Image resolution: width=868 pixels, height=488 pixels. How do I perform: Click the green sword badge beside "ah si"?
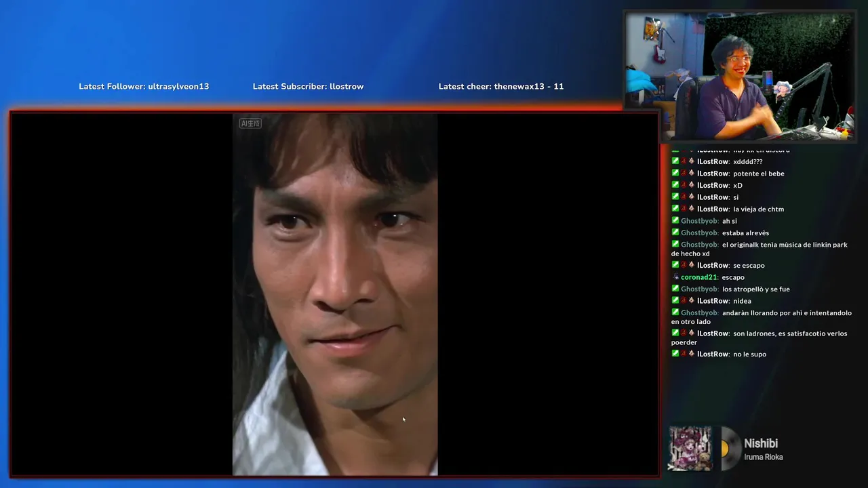675,220
